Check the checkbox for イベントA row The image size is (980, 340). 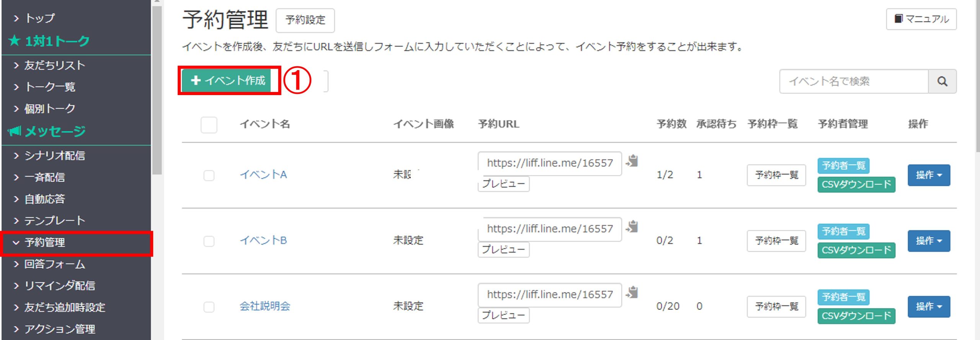tap(209, 176)
